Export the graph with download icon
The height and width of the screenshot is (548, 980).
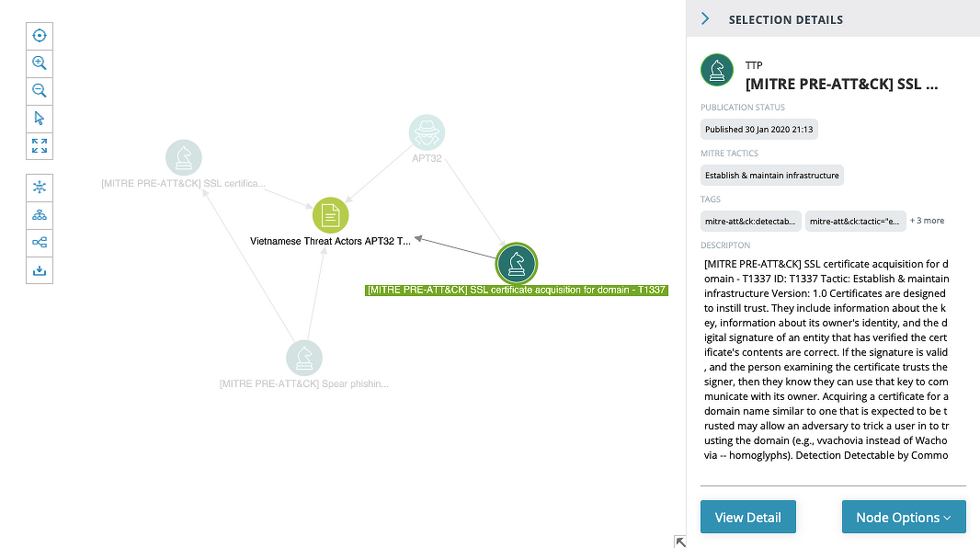click(40, 270)
